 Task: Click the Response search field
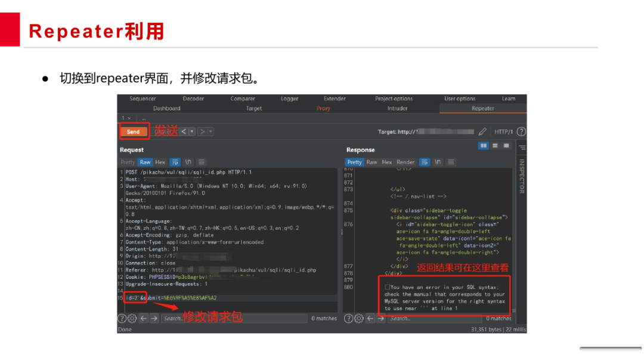(x=435, y=318)
